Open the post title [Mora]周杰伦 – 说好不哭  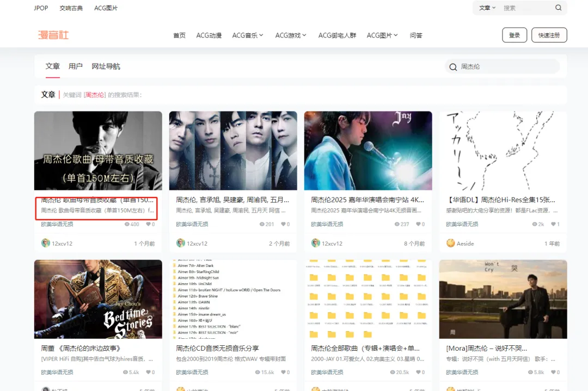[x=486, y=348]
